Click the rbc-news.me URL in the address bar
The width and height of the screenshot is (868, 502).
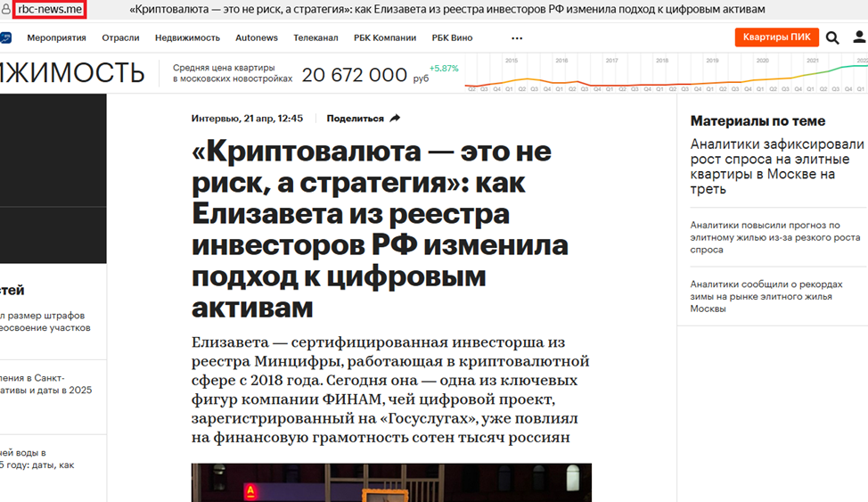tap(50, 10)
